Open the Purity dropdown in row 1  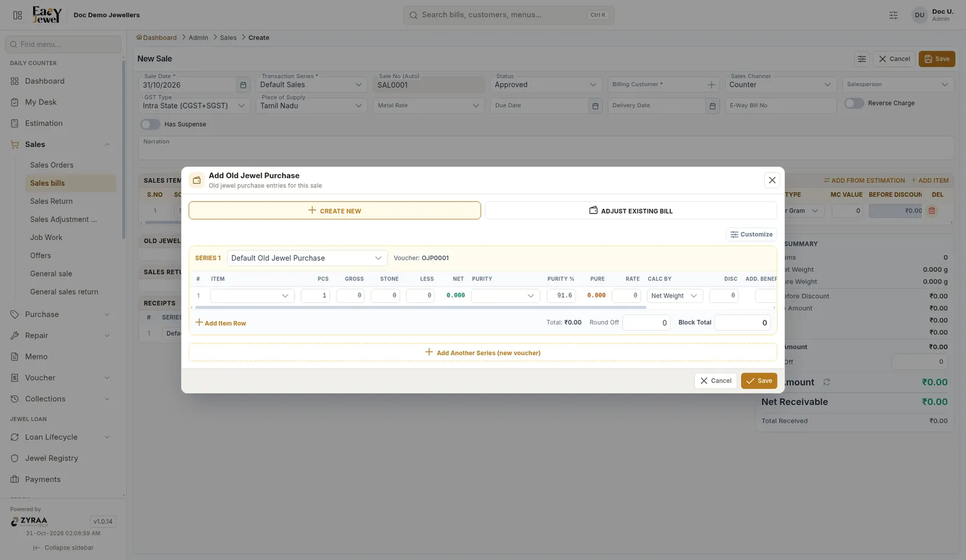tap(505, 296)
